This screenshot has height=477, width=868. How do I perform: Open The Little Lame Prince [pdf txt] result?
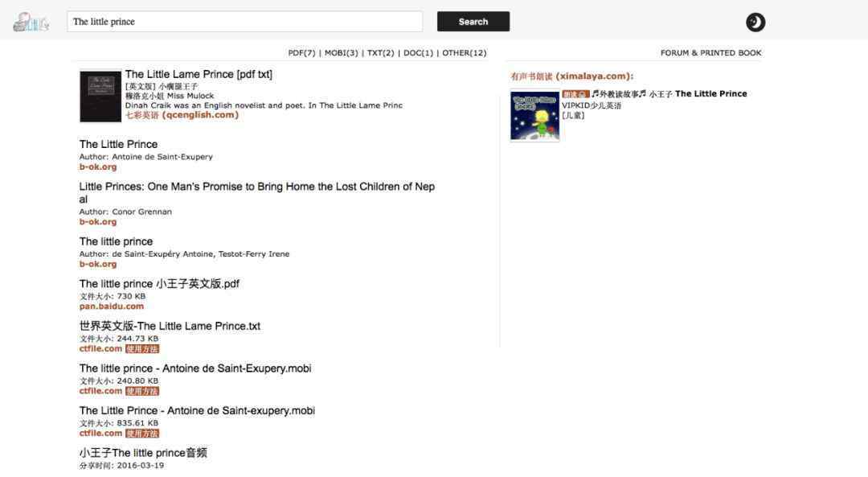(199, 74)
